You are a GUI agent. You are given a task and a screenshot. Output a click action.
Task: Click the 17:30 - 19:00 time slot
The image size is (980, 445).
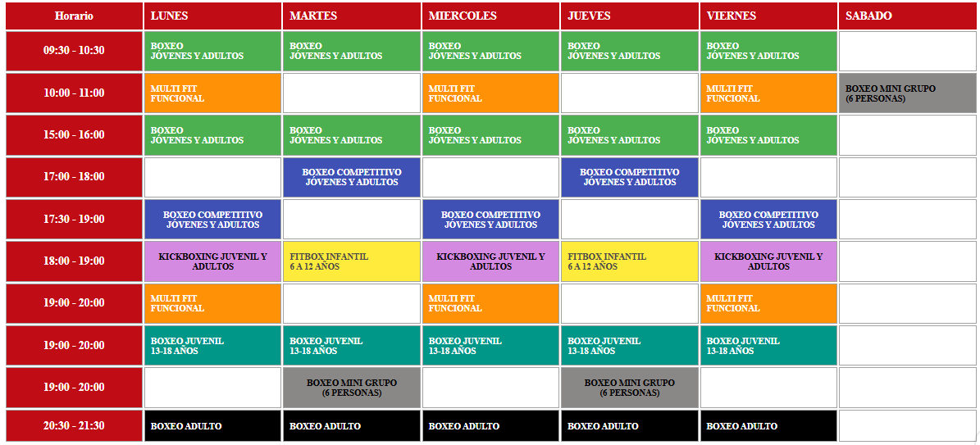pos(74,220)
